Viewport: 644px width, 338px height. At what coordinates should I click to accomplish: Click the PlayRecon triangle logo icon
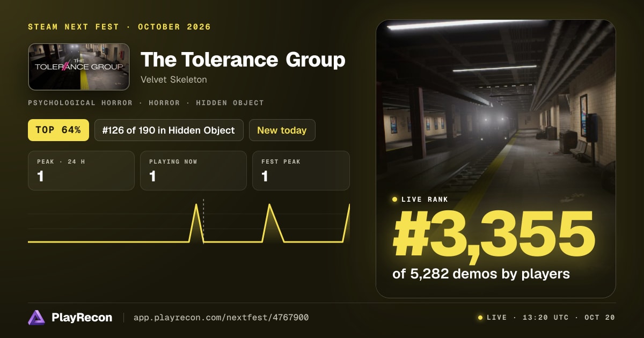[x=36, y=318]
